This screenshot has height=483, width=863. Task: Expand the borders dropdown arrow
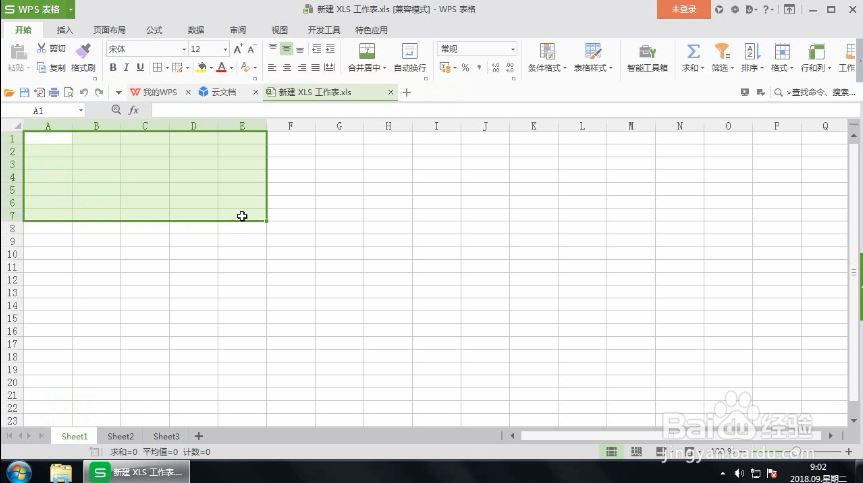point(167,68)
